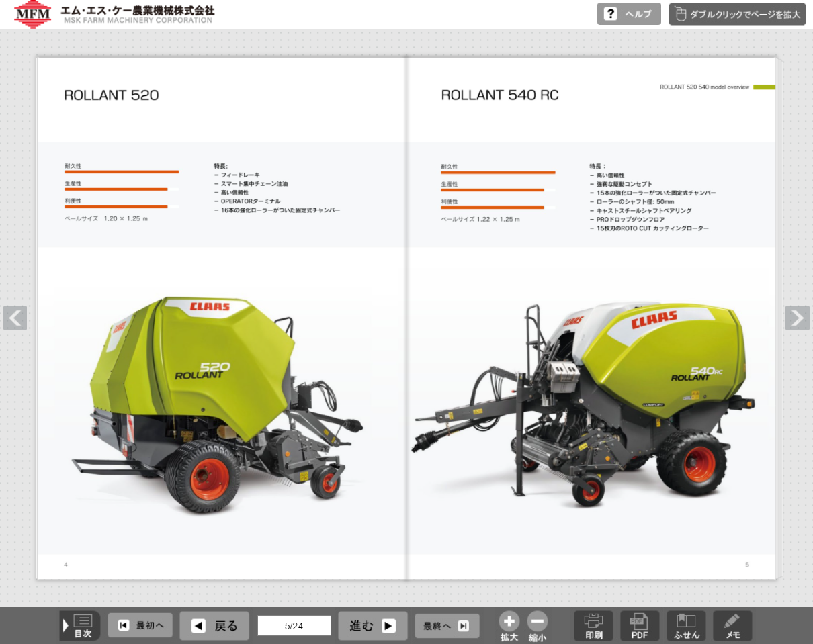The image size is (813, 644).
Task: Jump to last page with 最終へ
Action: click(447, 626)
